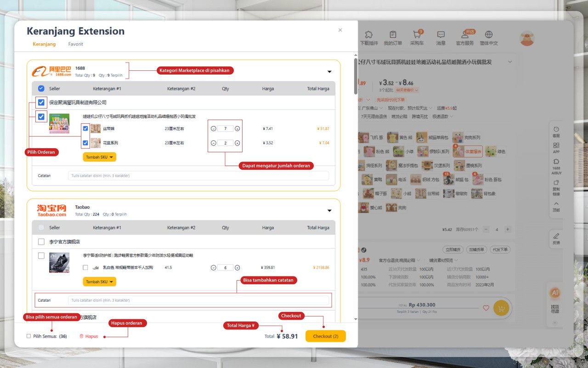Uncheck seller 保定聚满屋玩具制造有限公司 checkbox

[x=41, y=102]
